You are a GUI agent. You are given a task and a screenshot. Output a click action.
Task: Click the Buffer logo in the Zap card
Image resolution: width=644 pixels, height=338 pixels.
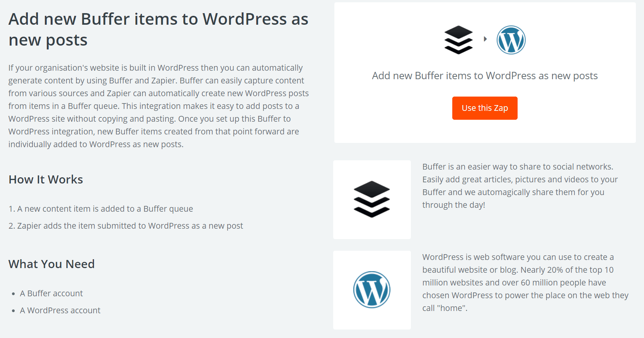coord(458,40)
